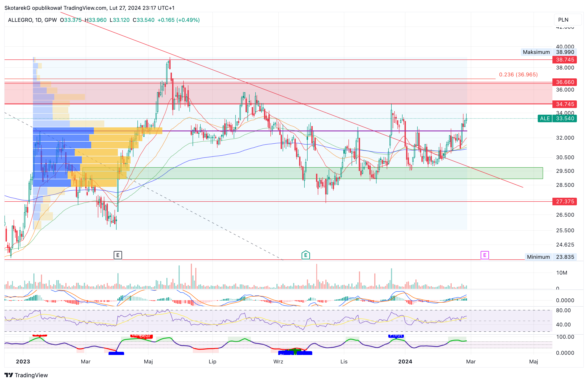Click the 80.00 RSI axis label

click(x=563, y=310)
